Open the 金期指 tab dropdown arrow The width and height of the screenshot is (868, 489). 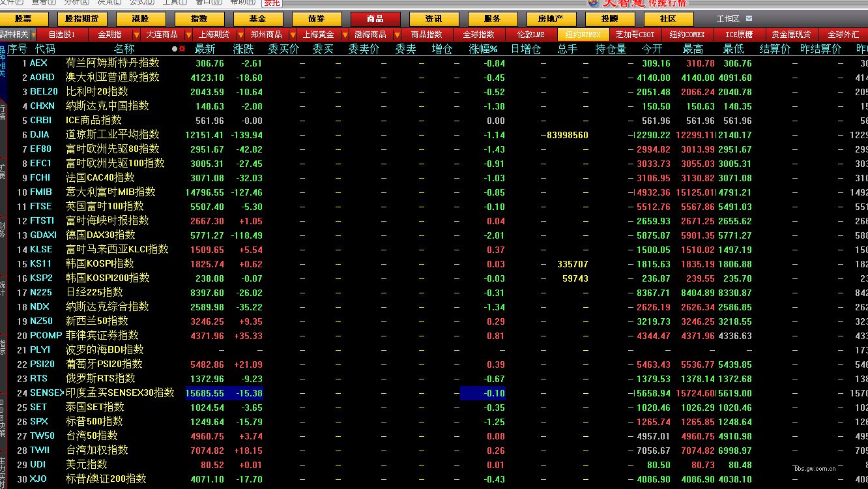(x=137, y=35)
